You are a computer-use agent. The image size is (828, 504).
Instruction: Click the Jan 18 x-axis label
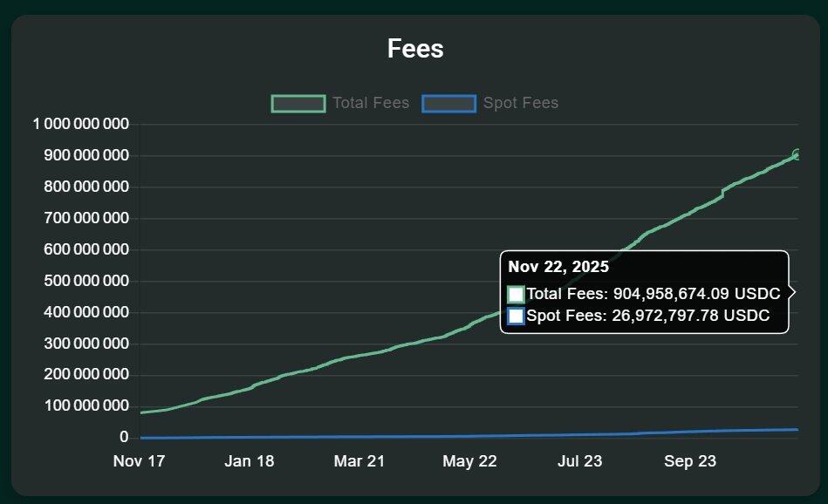pyautogui.click(x=250, y=461)
